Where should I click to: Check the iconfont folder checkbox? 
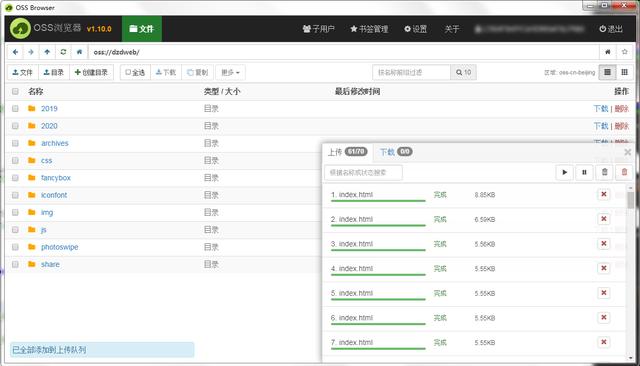point(15,195)
